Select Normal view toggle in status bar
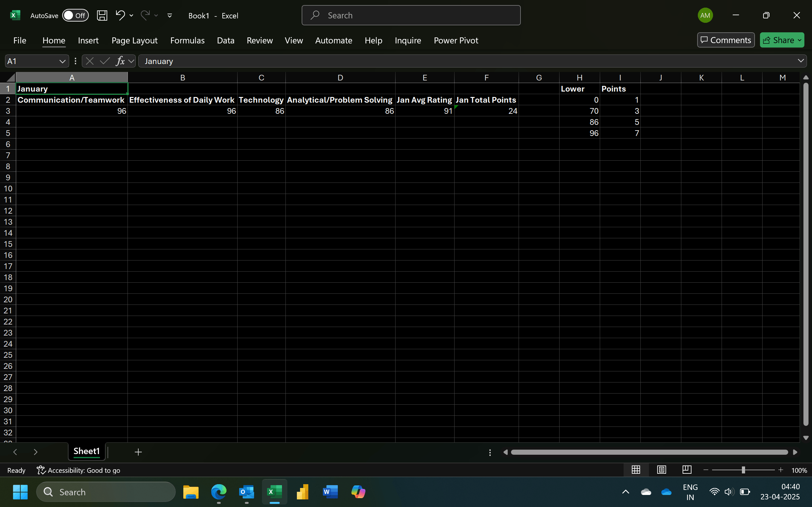Screen dimensions: 812x507 point(636,470)
